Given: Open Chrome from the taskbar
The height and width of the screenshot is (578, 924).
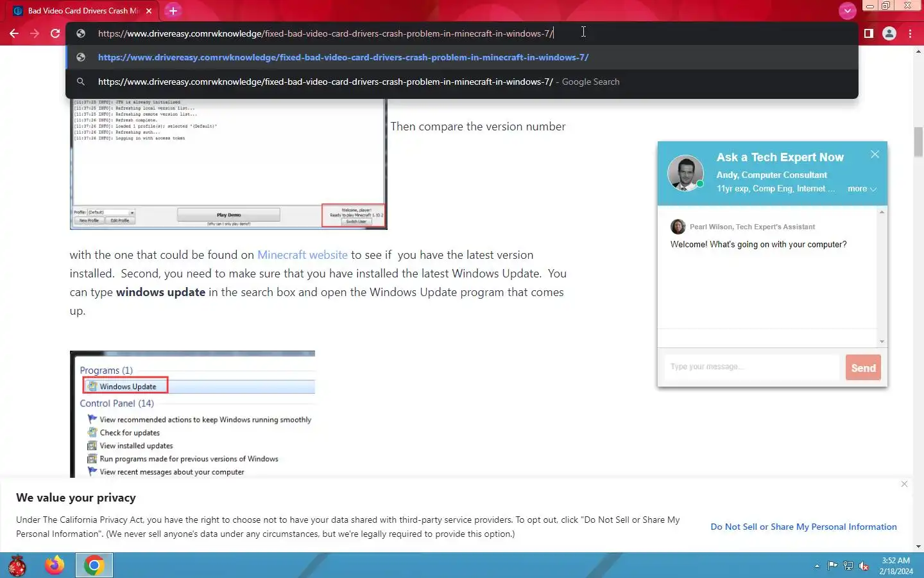Looking at the screenshot, I should pos(94,565).
